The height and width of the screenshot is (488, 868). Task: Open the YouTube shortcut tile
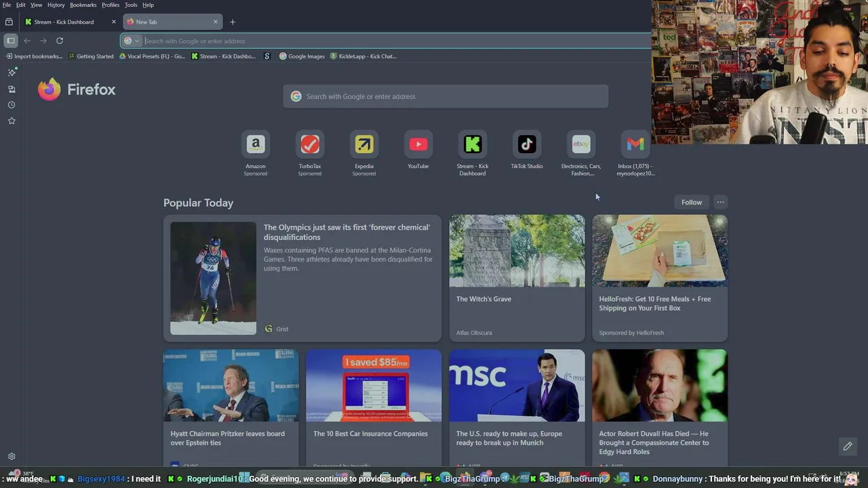418,150
